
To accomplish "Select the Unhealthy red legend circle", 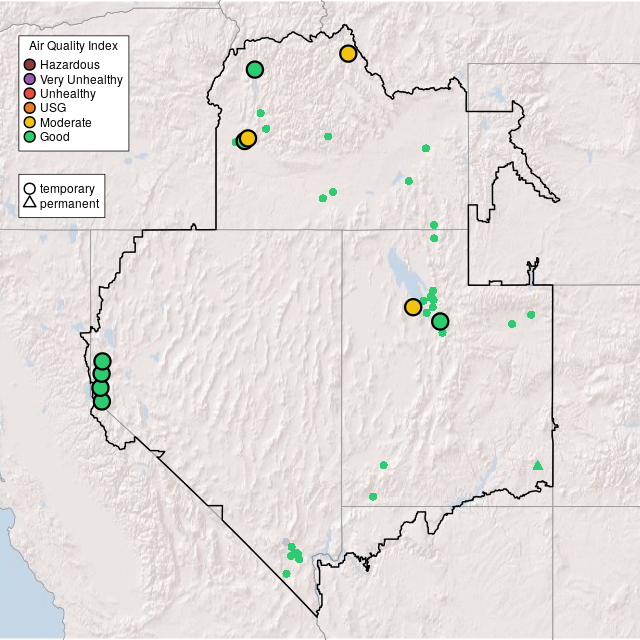I will click(31, 94).
